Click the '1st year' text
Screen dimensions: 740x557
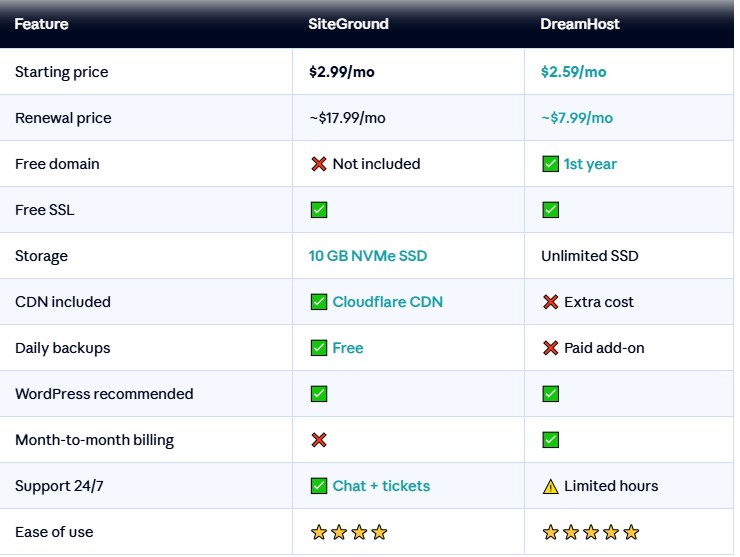[x=590, y=164]
